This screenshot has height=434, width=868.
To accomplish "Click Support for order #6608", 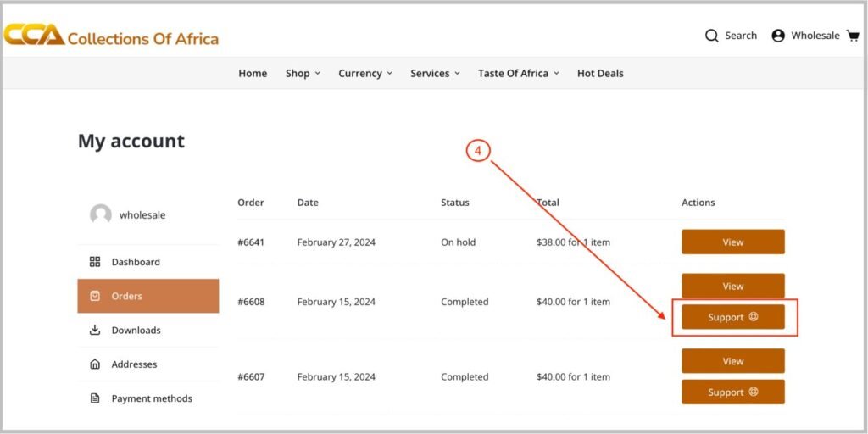I will pos(732,317).
